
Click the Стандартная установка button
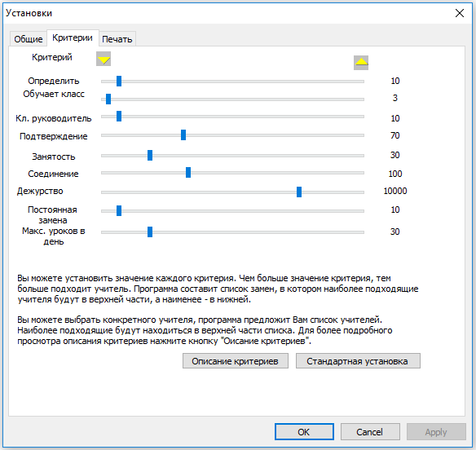358,360
